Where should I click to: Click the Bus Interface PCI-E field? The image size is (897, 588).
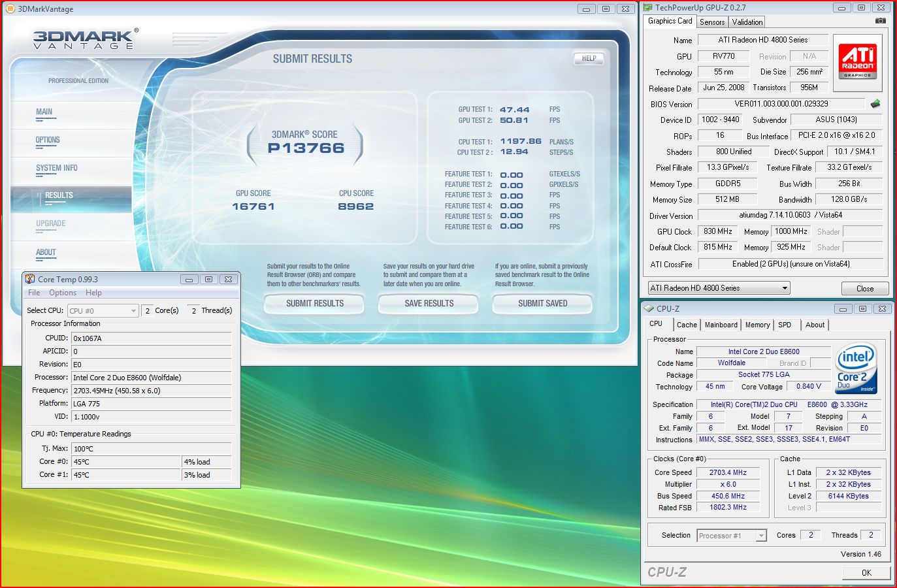coord(836,135)
